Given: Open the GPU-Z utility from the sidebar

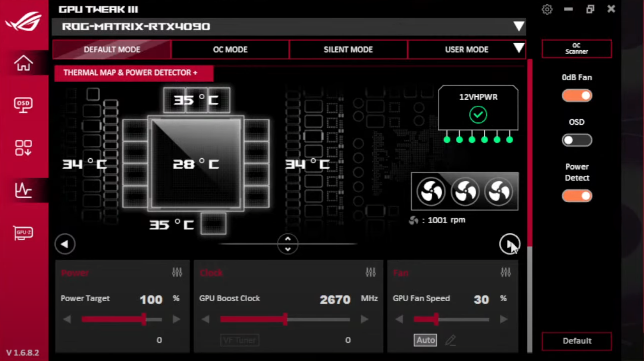Looking at the screenshot, I should (23, 233).
